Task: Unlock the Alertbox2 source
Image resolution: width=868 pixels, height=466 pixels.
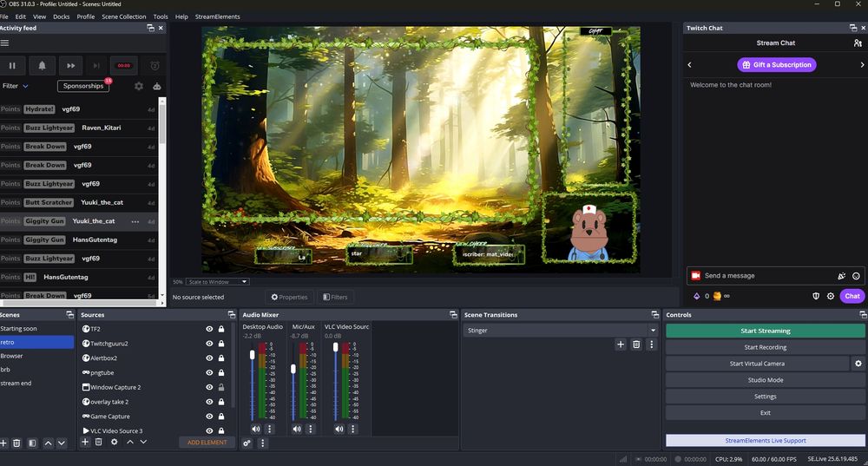Action: pos(221,358)
